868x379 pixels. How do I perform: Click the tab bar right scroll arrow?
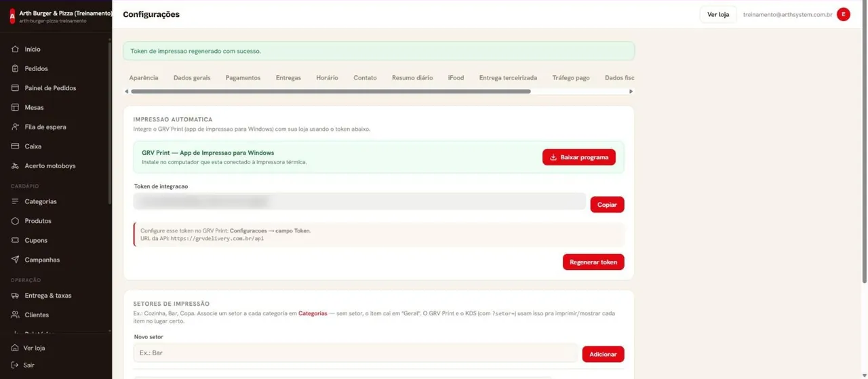coord(631,92)
